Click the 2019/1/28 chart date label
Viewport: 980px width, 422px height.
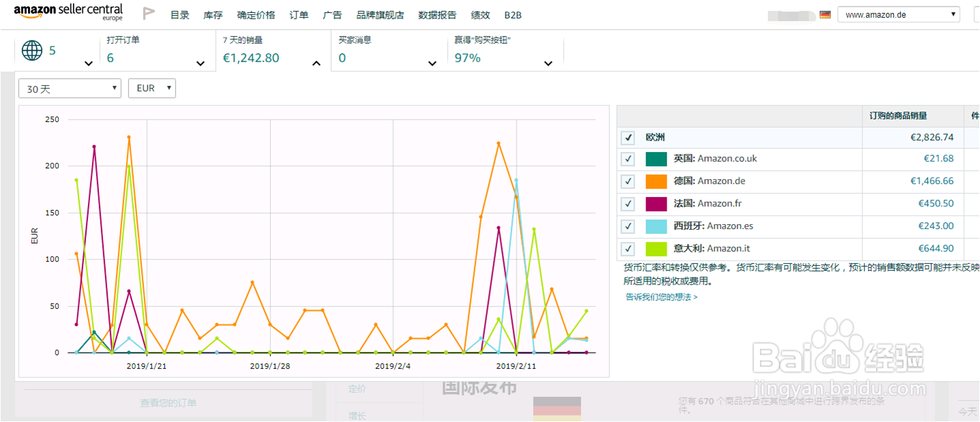tap(270, 366)
